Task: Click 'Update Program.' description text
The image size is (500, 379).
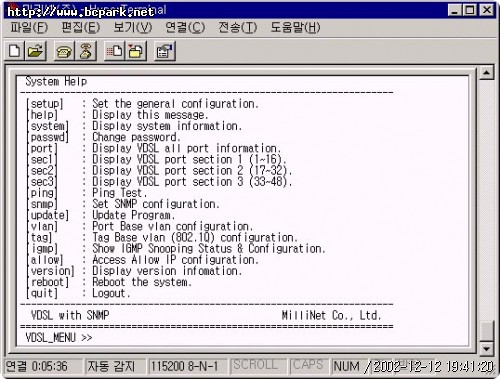Action: pyautogui.click(x=134, y=215)
